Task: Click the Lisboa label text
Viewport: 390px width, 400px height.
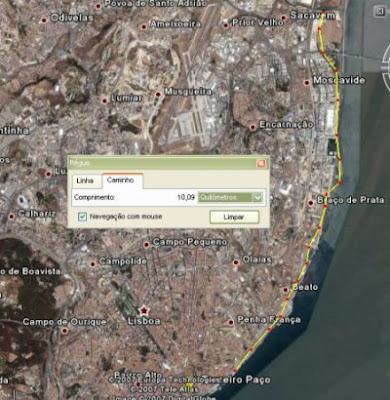Action: click(144, 321)
